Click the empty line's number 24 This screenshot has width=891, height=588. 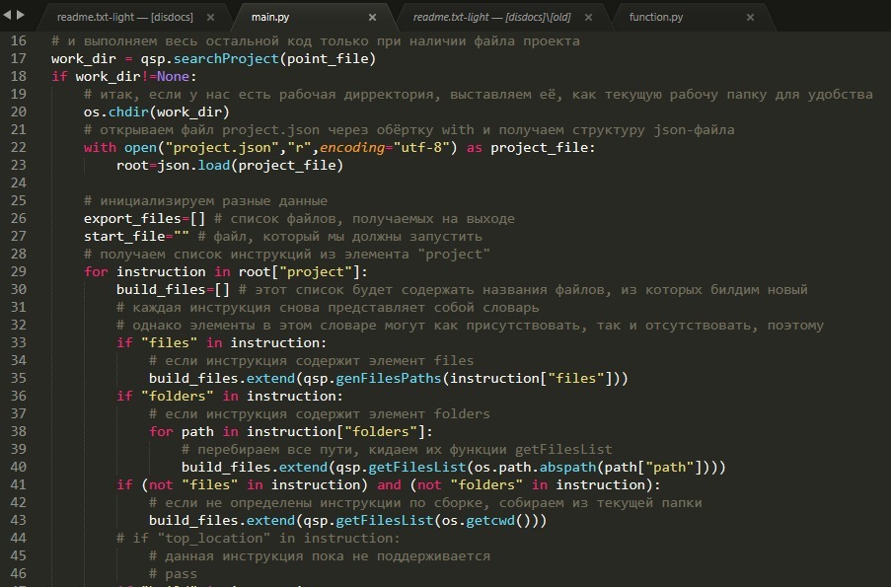18,183
